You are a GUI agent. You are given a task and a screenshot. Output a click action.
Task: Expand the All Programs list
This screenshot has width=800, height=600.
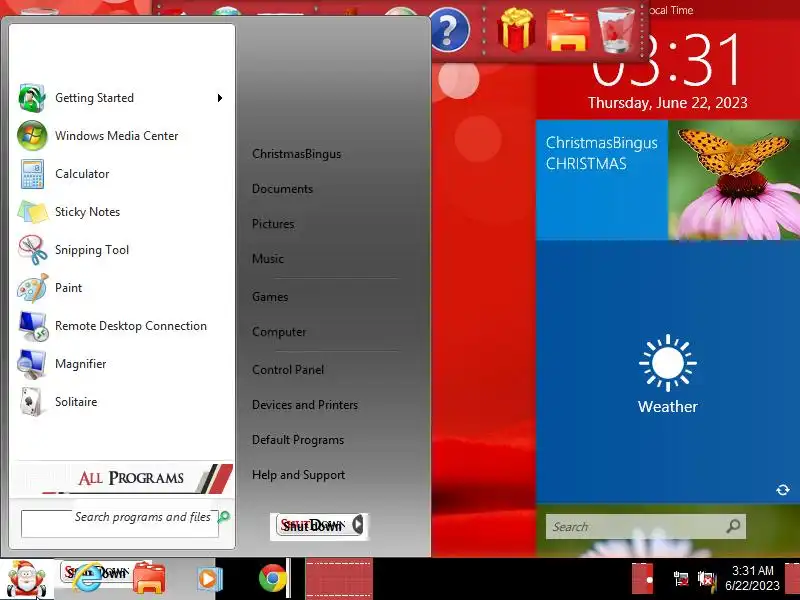pos(121,478)
